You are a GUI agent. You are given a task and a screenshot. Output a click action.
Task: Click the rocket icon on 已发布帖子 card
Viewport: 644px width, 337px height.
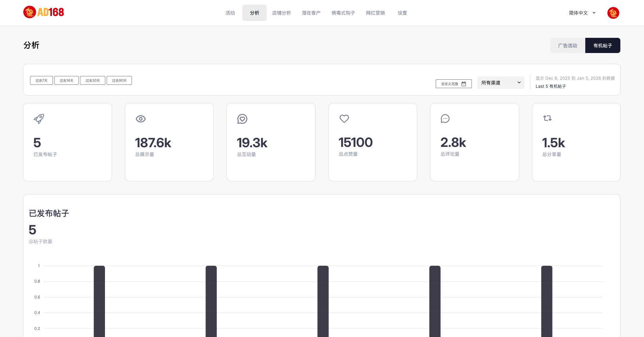coord(39,119)
